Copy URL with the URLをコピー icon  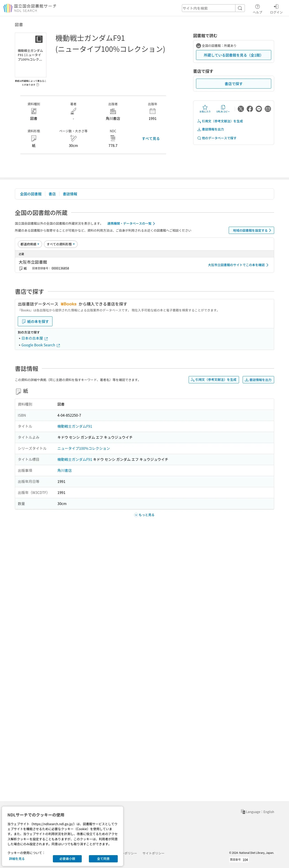tap(223, 109)
